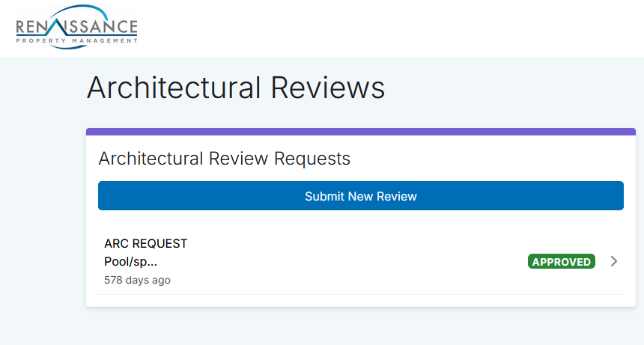The image size is (644, 345).
Task: Click the roofline arc in the logo
Action: 78,12
